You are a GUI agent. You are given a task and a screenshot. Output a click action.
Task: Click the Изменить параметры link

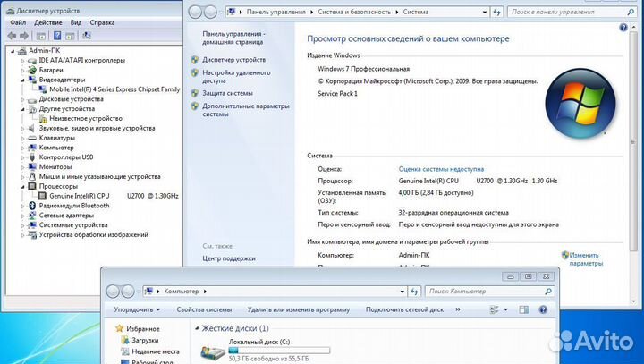(x=586, y=259)
